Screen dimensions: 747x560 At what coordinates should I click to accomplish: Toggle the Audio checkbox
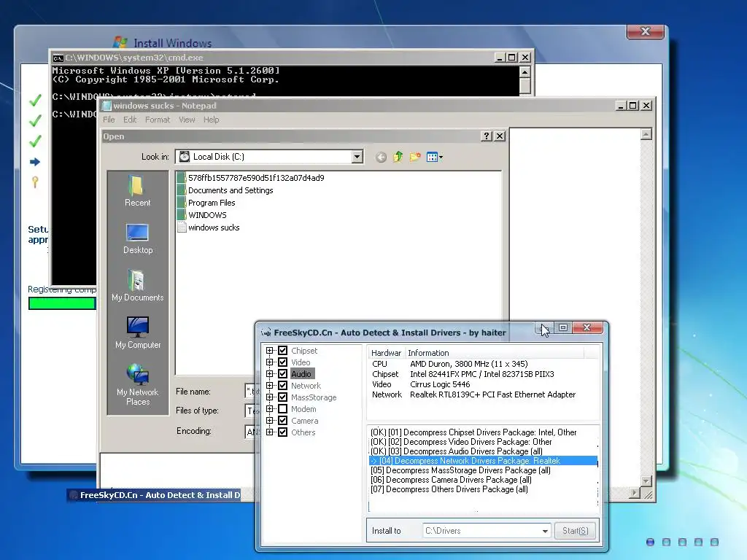[x=282, y=374]
